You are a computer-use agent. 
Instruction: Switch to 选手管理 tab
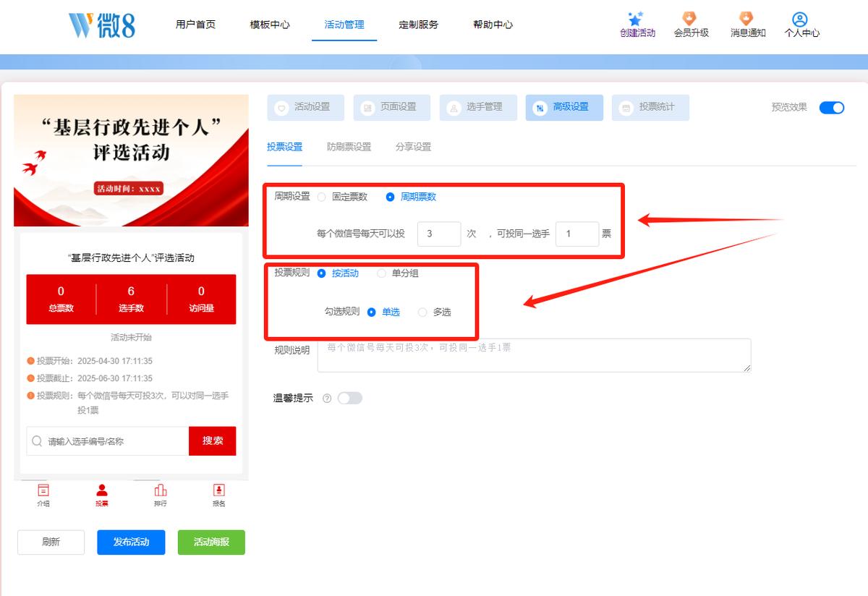[477, 107]
